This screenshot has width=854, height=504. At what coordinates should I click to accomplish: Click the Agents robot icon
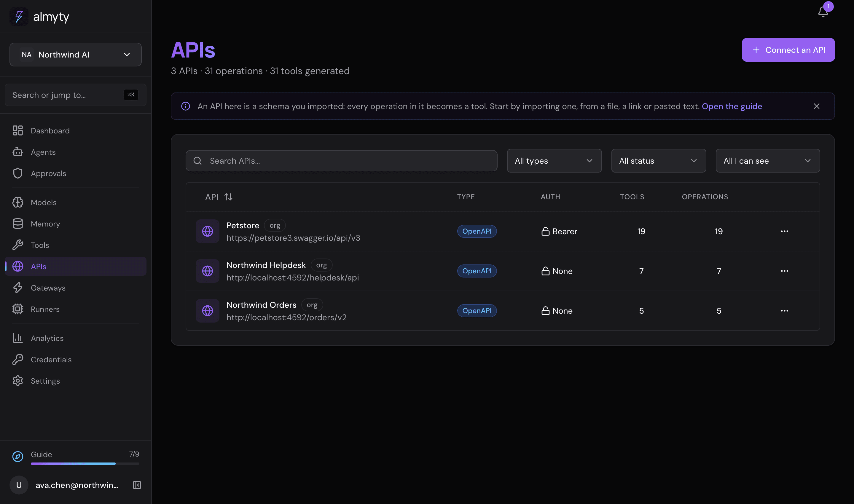tap(18, 152)
